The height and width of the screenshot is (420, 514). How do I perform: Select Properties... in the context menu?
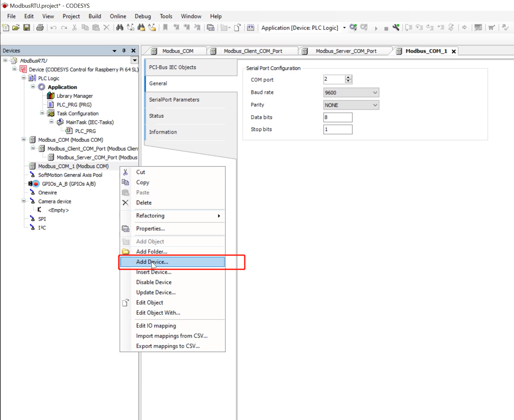pos(172,229)
